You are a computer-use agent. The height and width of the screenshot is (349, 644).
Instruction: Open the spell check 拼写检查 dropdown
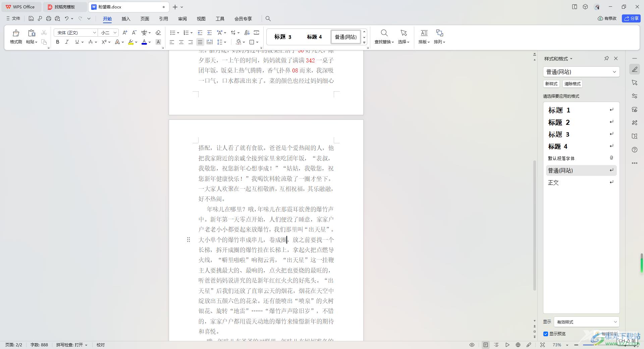72,345
